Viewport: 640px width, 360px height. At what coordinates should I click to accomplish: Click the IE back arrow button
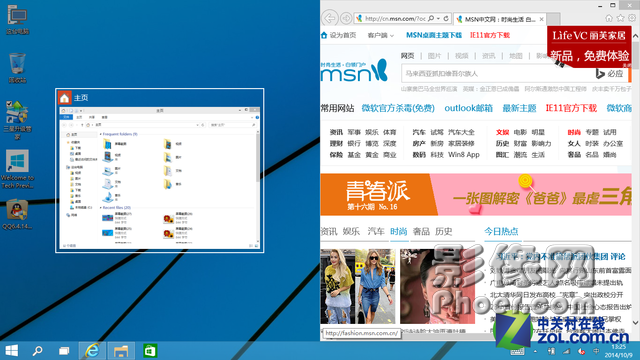pyautogui.click(x=329, y=18)
